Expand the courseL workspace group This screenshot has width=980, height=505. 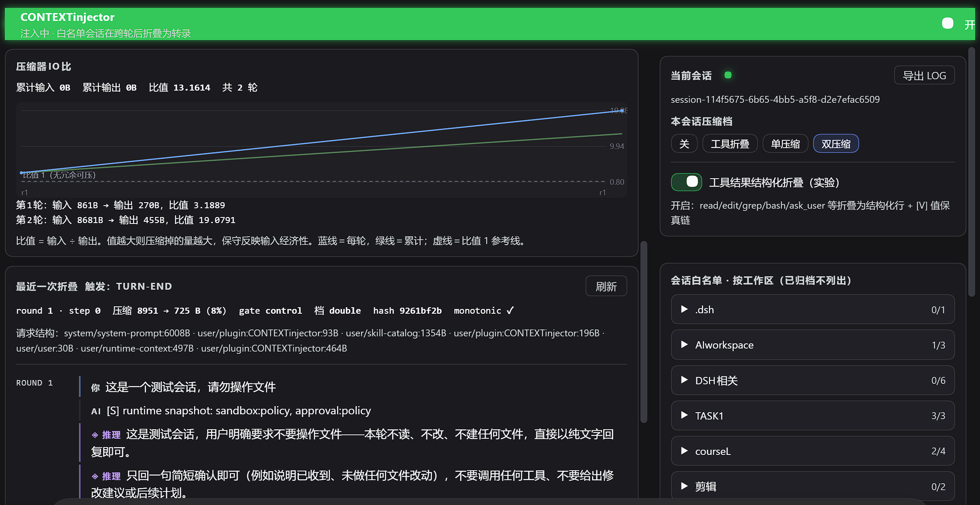[813, 451]
